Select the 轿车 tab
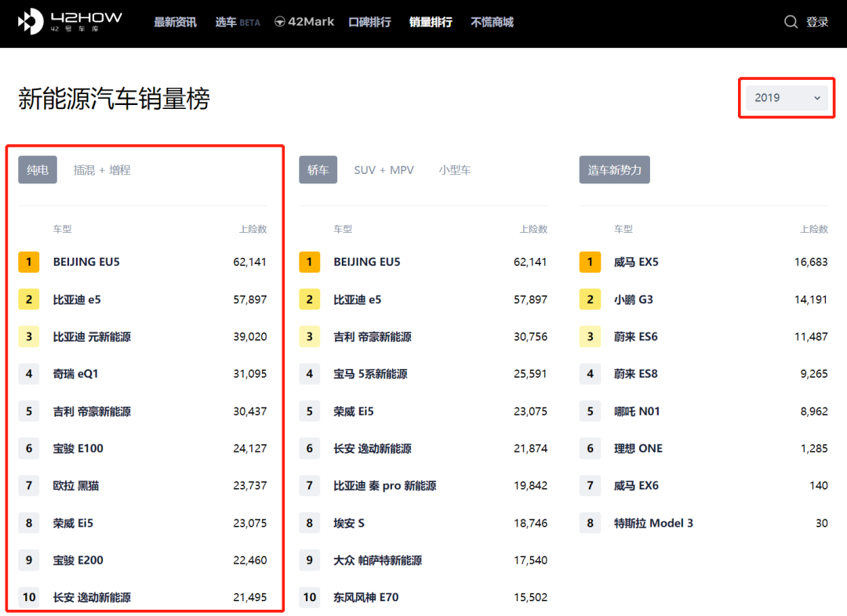 click(318, 170)
